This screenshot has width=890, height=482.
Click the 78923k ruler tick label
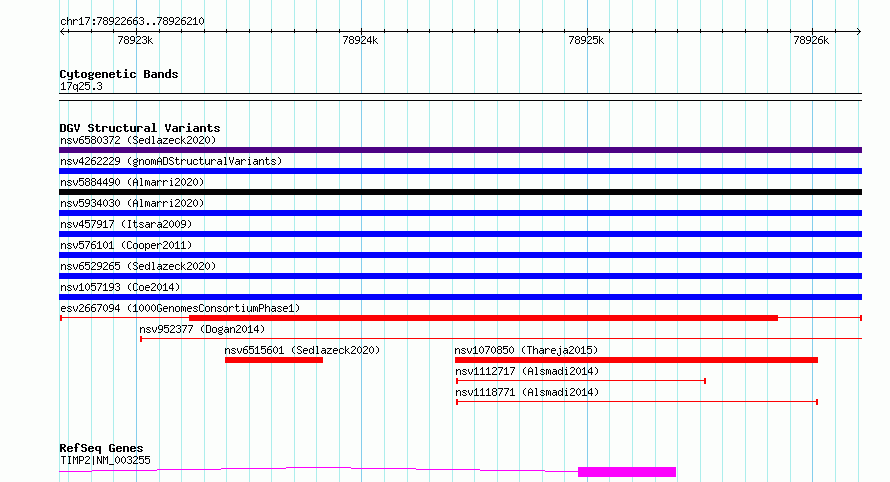tap(135, 40)
